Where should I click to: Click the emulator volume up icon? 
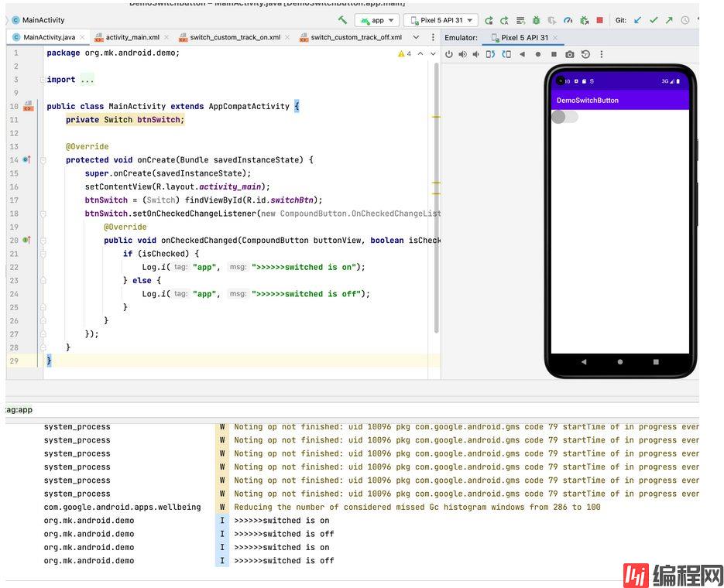click(x=462, y=54)
